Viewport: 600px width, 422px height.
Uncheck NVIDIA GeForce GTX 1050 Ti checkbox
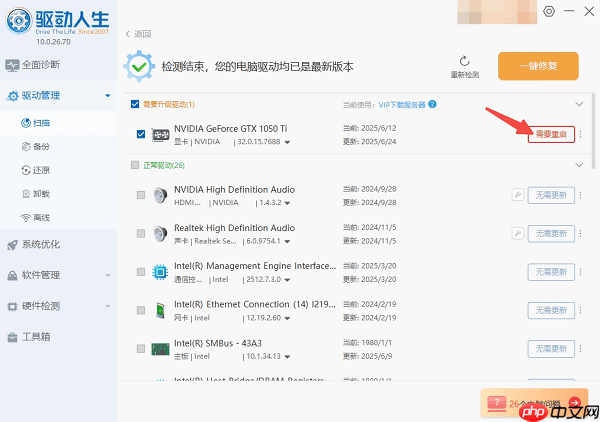pos(141,134)
